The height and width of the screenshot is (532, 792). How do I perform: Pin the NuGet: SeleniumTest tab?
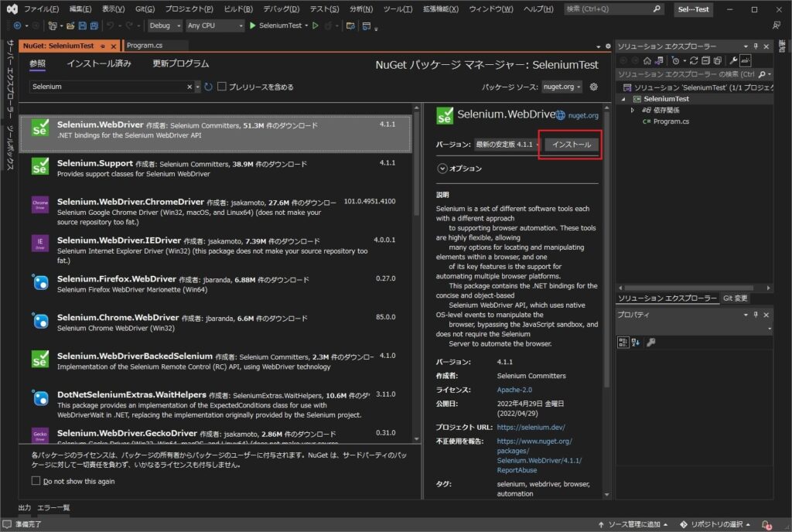point(103,46)
